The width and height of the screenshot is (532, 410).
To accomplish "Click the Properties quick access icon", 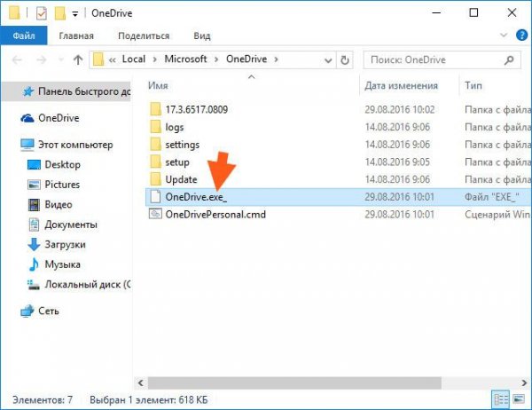I will tap(42, 13).
